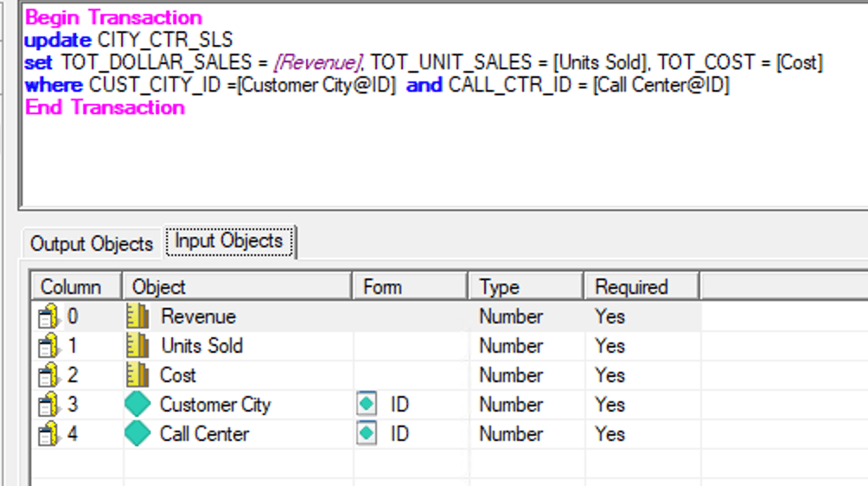Click the column 4 clipboard icon
Viewport: 868px width, 486px height.
click(x=48, y=434)
